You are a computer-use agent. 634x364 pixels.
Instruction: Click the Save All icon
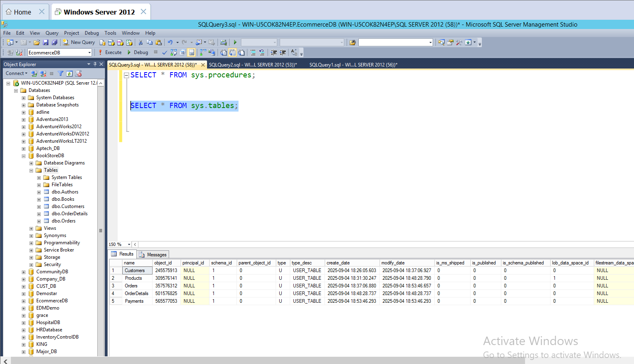tap(54, 42)
